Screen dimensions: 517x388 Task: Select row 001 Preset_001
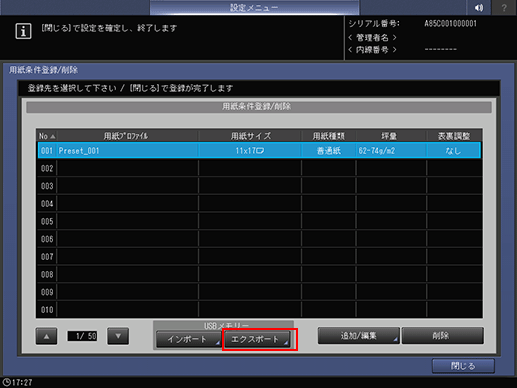pyautogui.click(x=259, y=150)
